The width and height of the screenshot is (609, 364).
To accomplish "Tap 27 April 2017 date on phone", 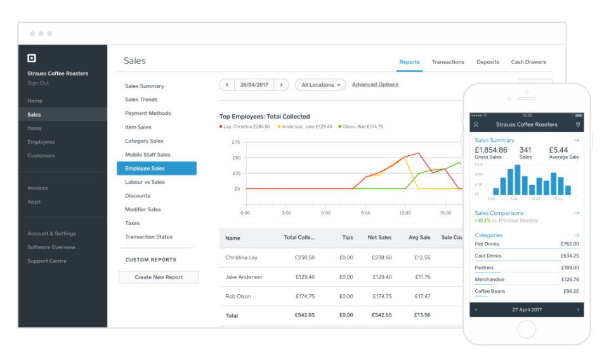I will tap(527, 309).
